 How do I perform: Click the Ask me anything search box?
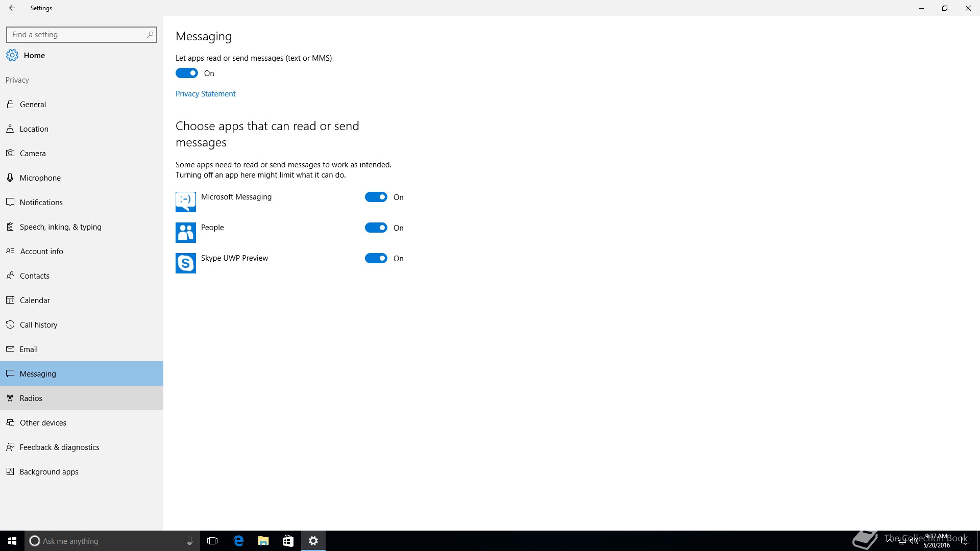click(111, 541)
